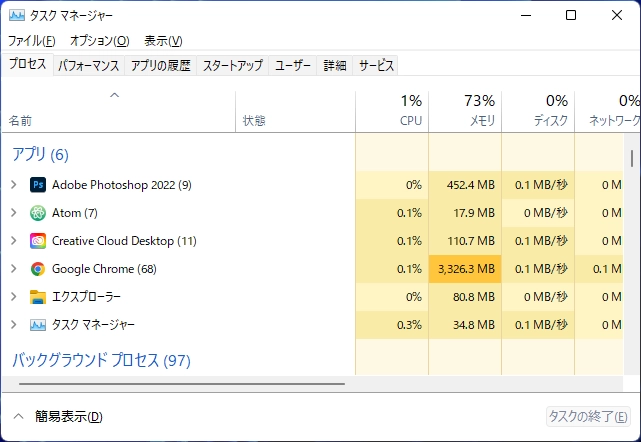
Task: Click the 452.4 MB memory cell
Action: pyautogui.click(x=465, y=185)
